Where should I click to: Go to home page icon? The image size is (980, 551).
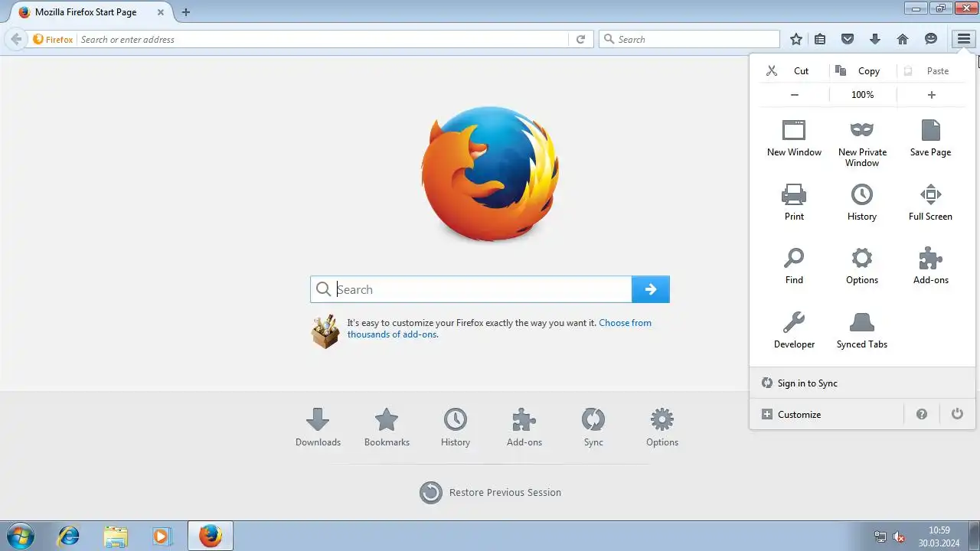[x=903, y=39]
